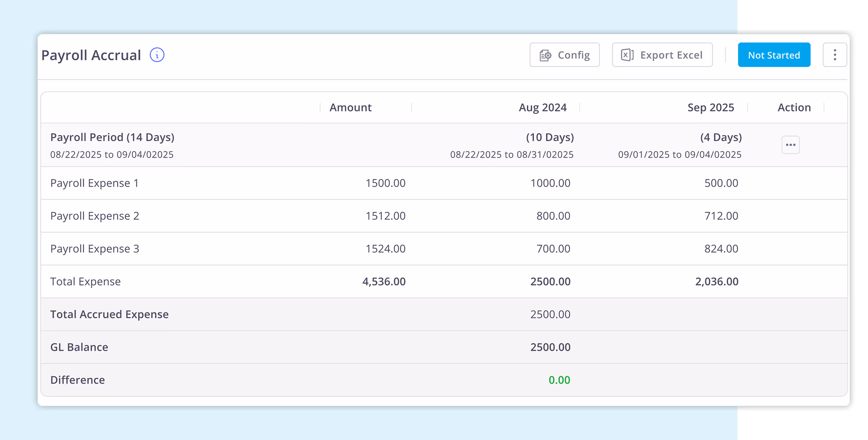The image size is (868, 440).
Task: Click the GL Balance amount of 2500.00
Action: (x=550, y=347)
